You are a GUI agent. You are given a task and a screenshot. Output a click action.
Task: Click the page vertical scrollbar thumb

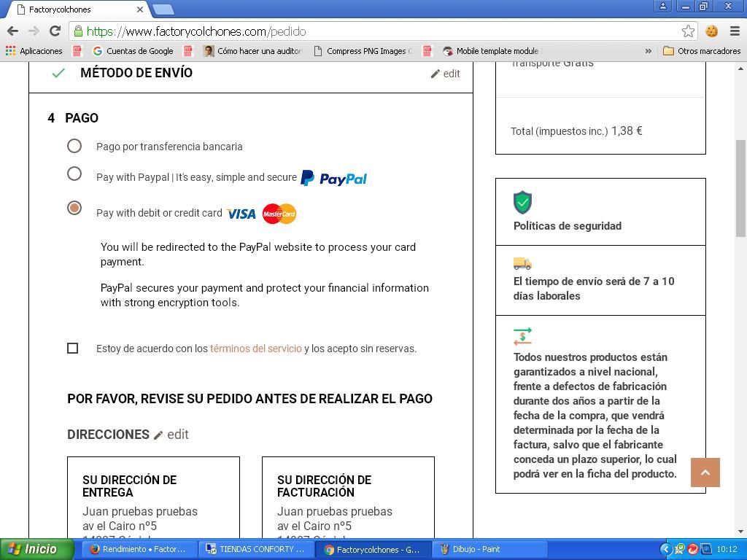point(741,188)
